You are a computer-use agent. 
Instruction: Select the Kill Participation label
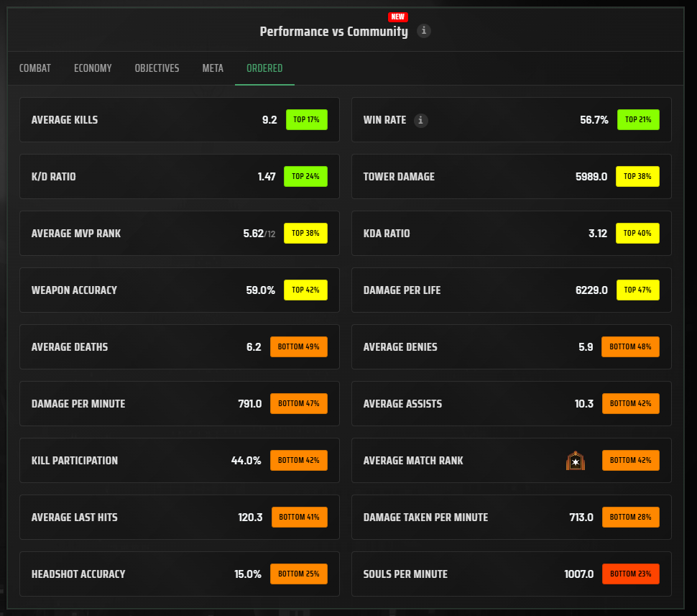click(x=75, y=460)
